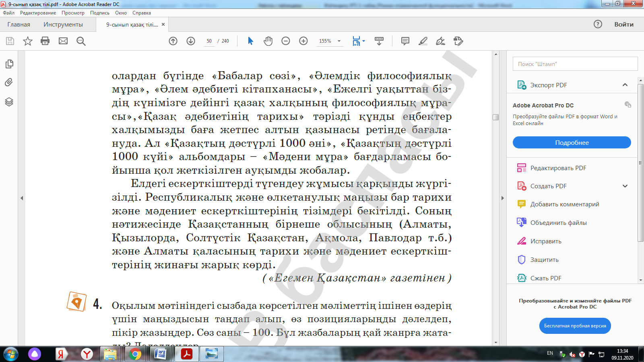The image size is (644, 362).
Task: Expand the Создать PDF options
Action: pos(625,186)
